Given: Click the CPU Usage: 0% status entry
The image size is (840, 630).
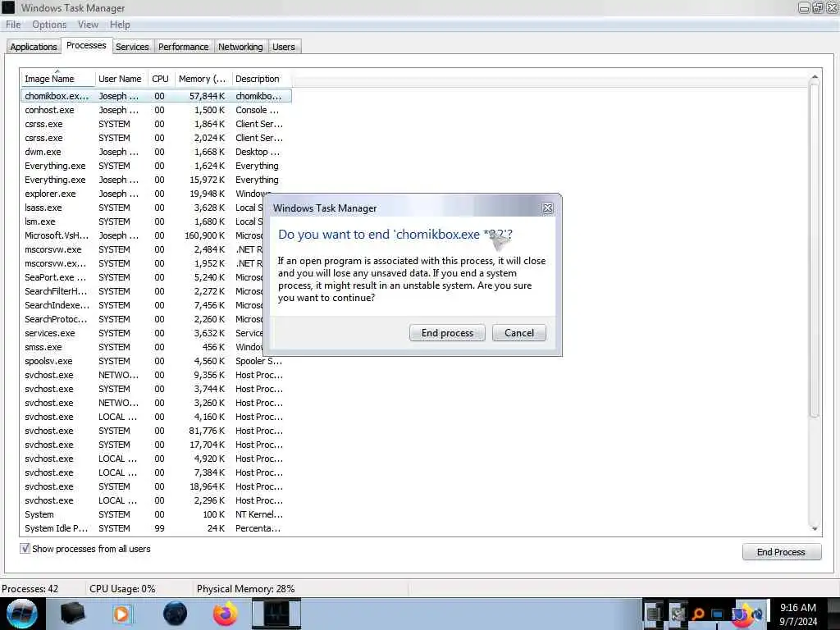Looking at the screenshot, I should coord(122,589).
